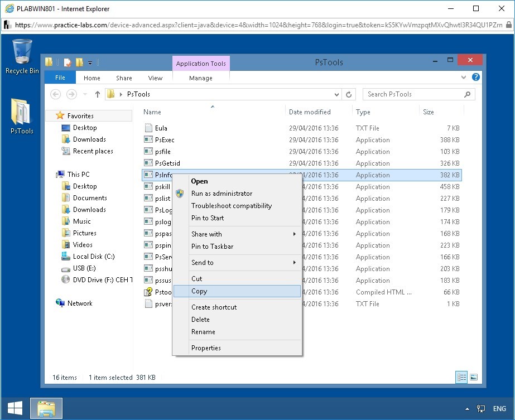Switch to details view button
This screenshot has height=420, width=515.
click(462, 377)
